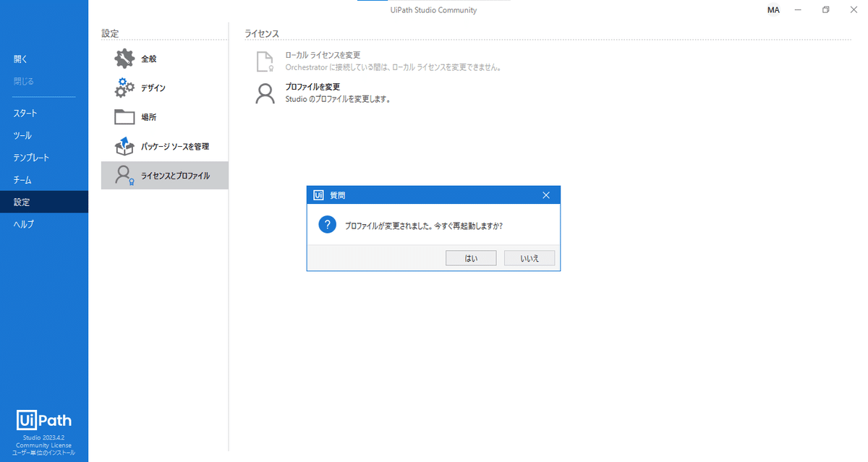
Task: Go to the スタート page
Action: (x=44, y=114)
